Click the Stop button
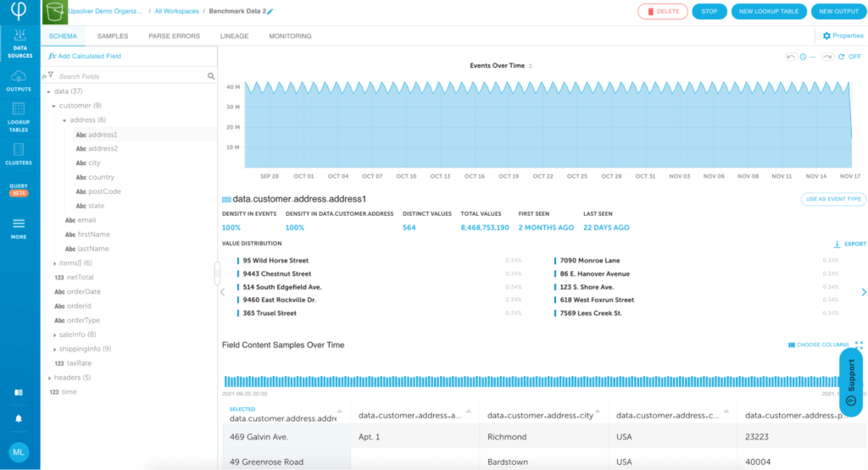Image resolution: width=868 pixels, height=470 pixels. click(709, 12)
